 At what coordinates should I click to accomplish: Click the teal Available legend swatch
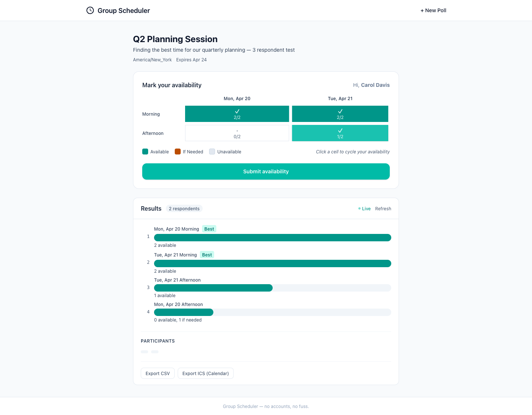pos(145,152)
